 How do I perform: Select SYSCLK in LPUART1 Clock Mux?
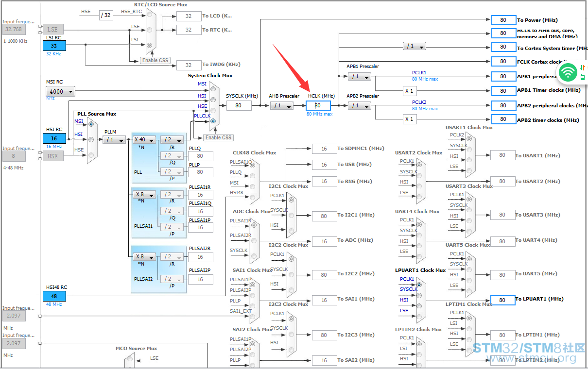coord(419,294)
